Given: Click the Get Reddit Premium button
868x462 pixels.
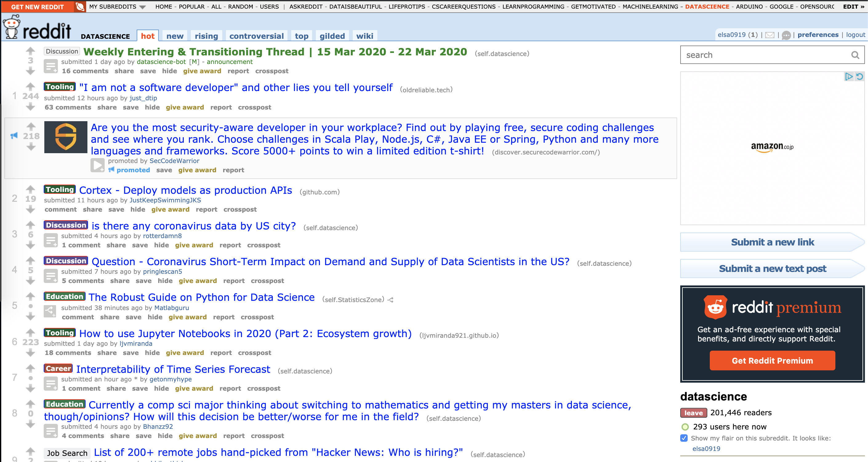Looking at the screenshot, I should (x=772, y=360).
